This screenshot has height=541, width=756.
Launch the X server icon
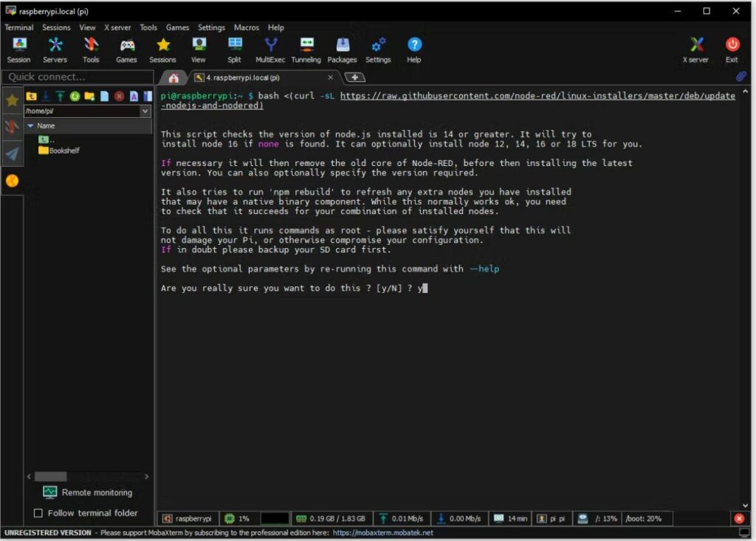pyautogui.click(x=695, y=50)
